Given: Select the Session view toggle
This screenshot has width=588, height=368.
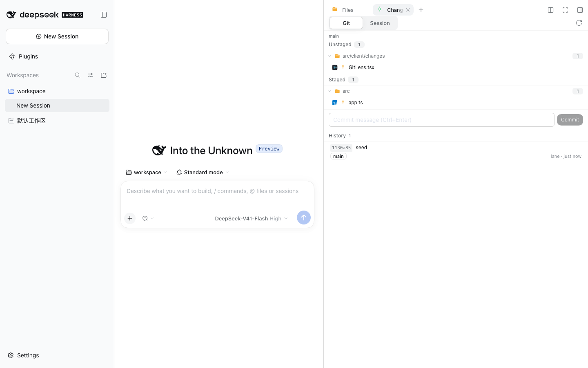Looking at the screenshot, I should (x=380, y=23).
